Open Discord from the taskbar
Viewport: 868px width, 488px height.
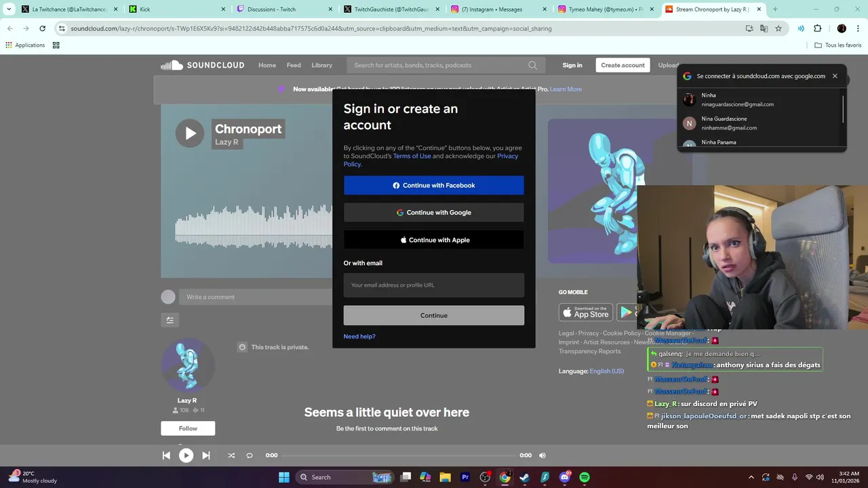565,477
